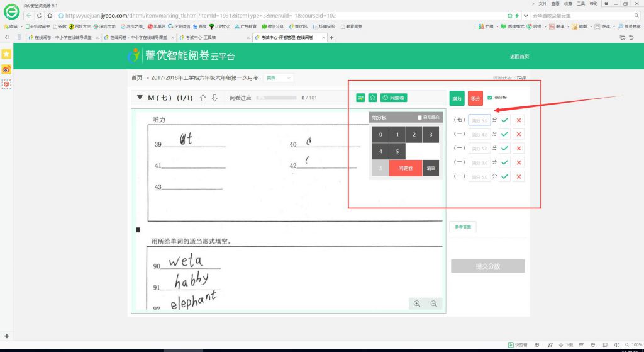The height and width of the screenshot is (352, 644).
Task: Click the star favorite icon
Action: pyautogui.click(x=372, y=98)
